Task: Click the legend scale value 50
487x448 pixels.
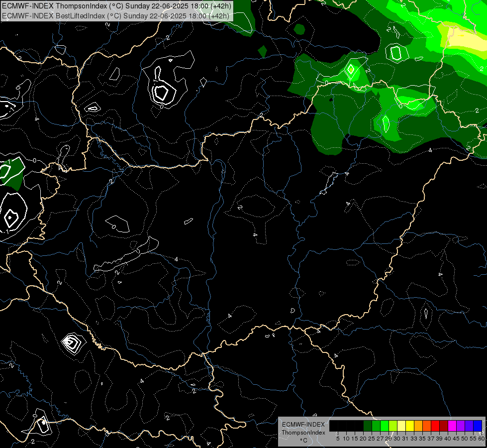Action: pyautogui.click(x=464, y=439)
